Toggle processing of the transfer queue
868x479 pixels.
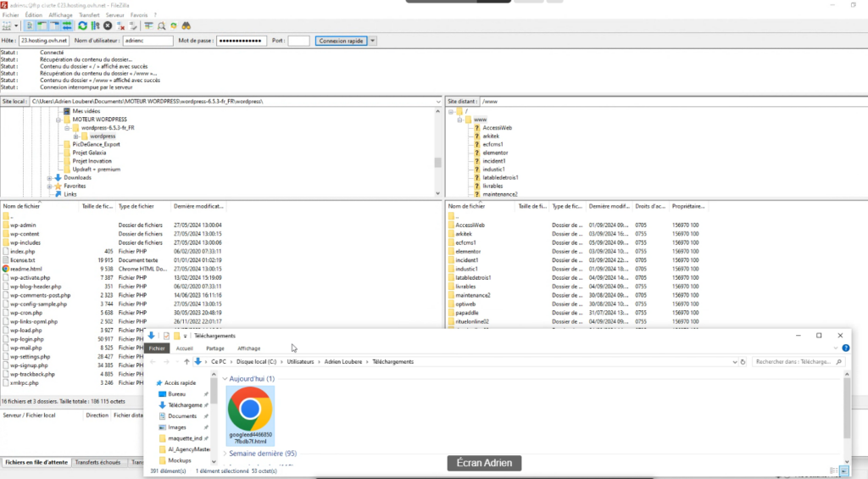click(x=95, y=26)
